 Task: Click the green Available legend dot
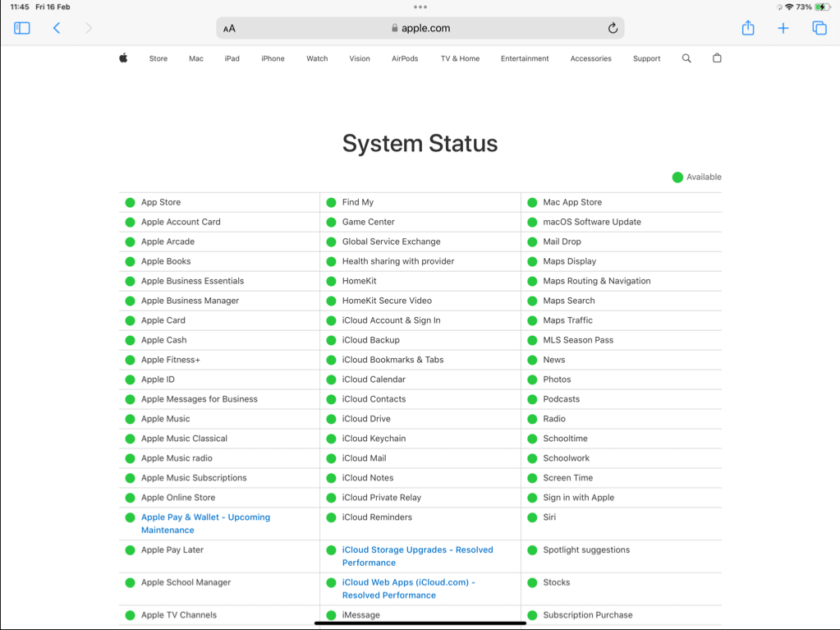(677, 177)
